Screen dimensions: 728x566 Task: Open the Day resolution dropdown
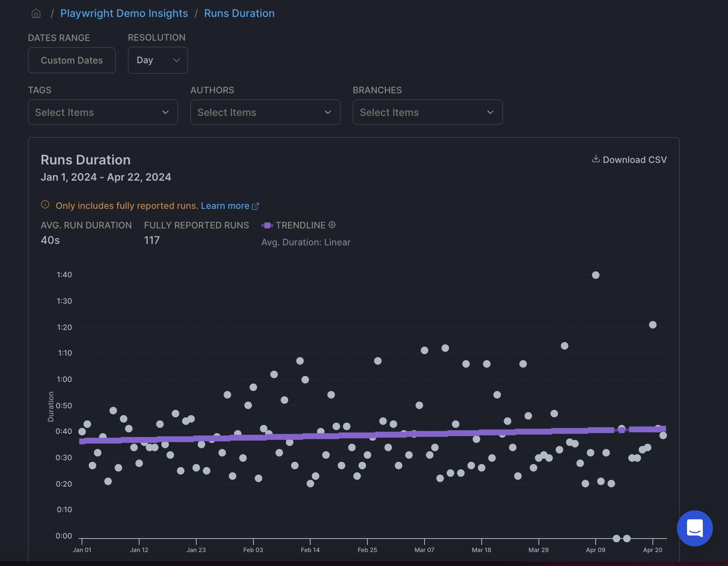pyautogui.click(x=158, y=60)
